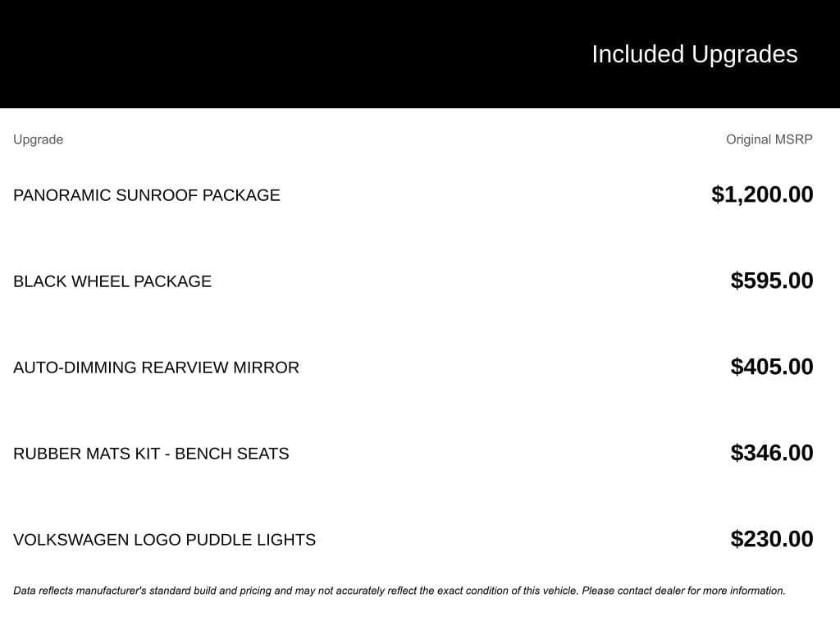Select the Volkswagen Logo Puddle Lights upgrade
This screenshot has height=630, width=840.
pos(164,540)
